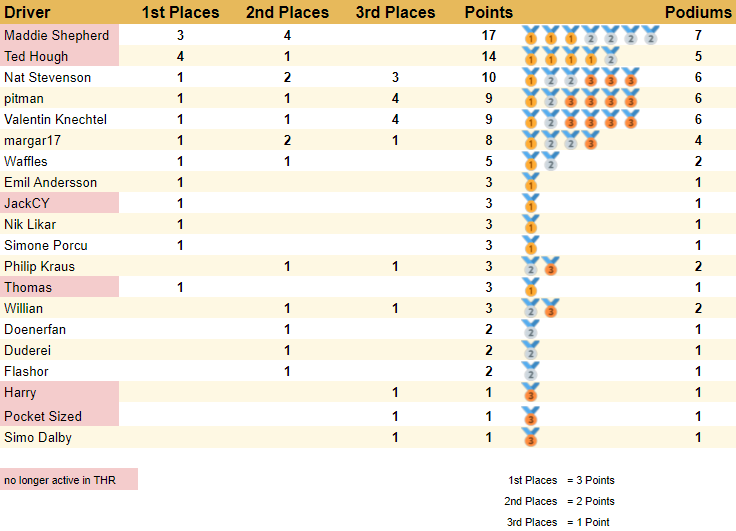
Task: Click the bronze medal in Philip Kraus's row
Action: coord(550,266)
